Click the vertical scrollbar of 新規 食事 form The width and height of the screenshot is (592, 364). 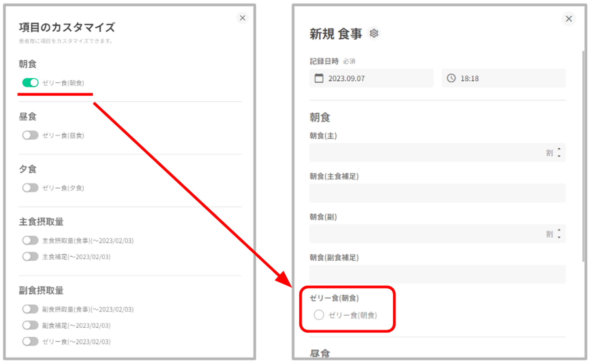tap(583, 156)
